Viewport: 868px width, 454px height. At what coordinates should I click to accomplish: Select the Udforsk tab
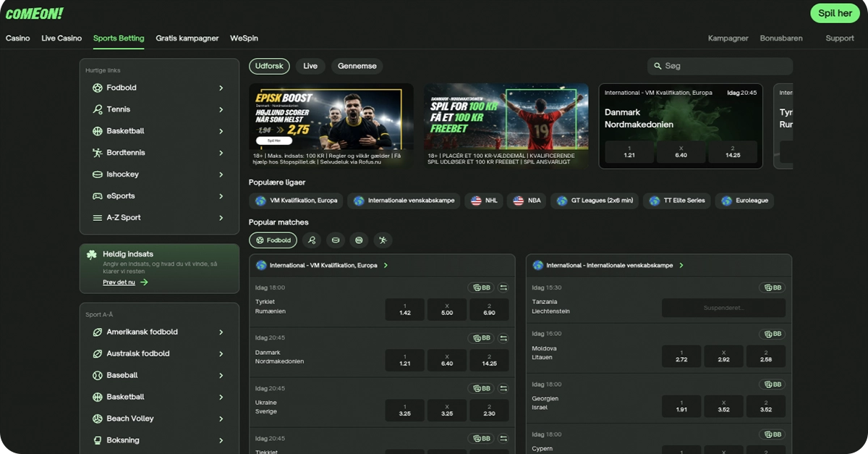click(x=269, y=66)
